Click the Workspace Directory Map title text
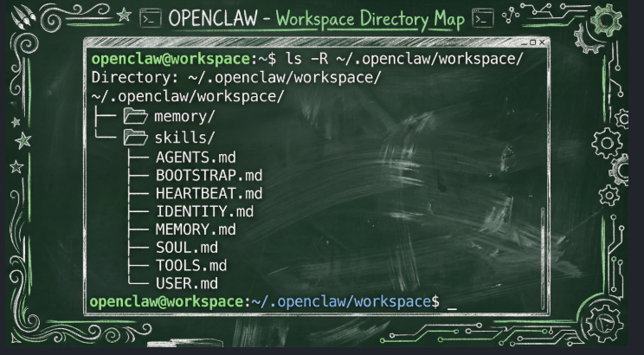This screenshot has width=644, height=355. (370, 18)
